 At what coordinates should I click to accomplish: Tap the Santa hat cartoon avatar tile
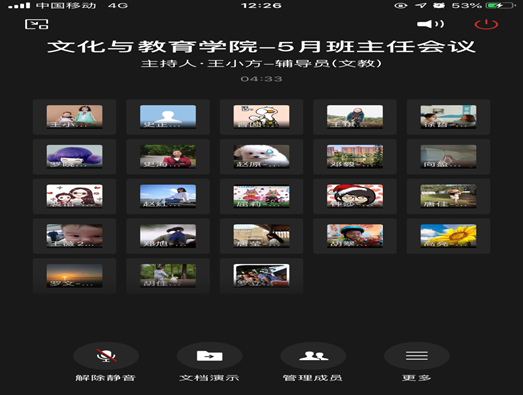pos(355,196)
